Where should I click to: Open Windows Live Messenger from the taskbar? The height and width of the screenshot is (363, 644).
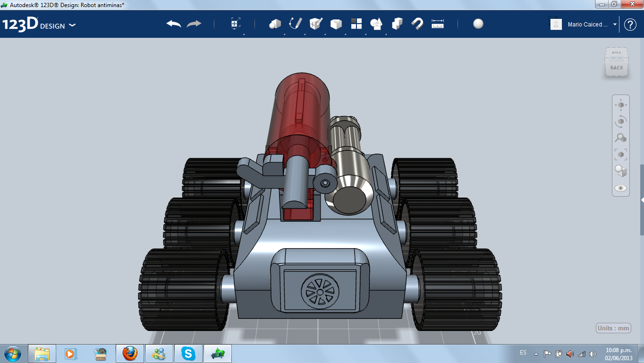159,354
